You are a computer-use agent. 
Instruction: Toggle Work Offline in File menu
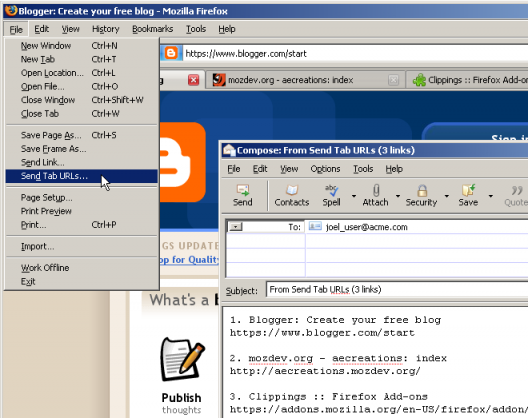[81, 268]
